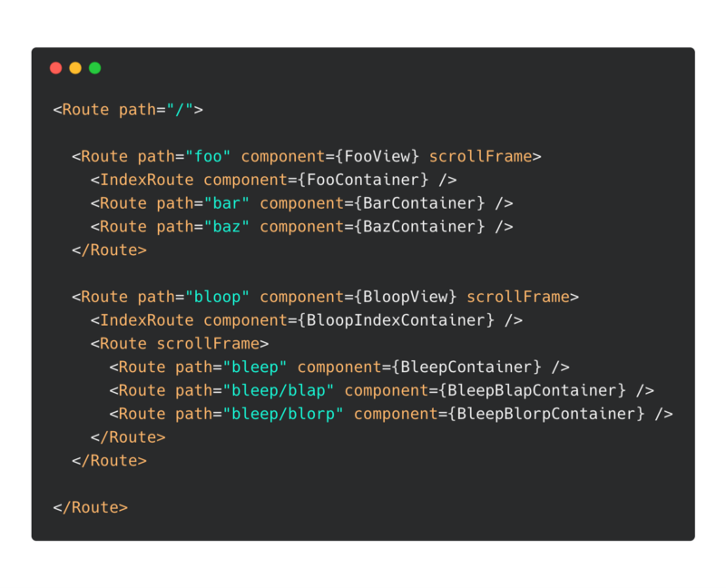The image size is (726, 588).
Task: Click on the BarContainer component
Action: click(x=429, y=203)
